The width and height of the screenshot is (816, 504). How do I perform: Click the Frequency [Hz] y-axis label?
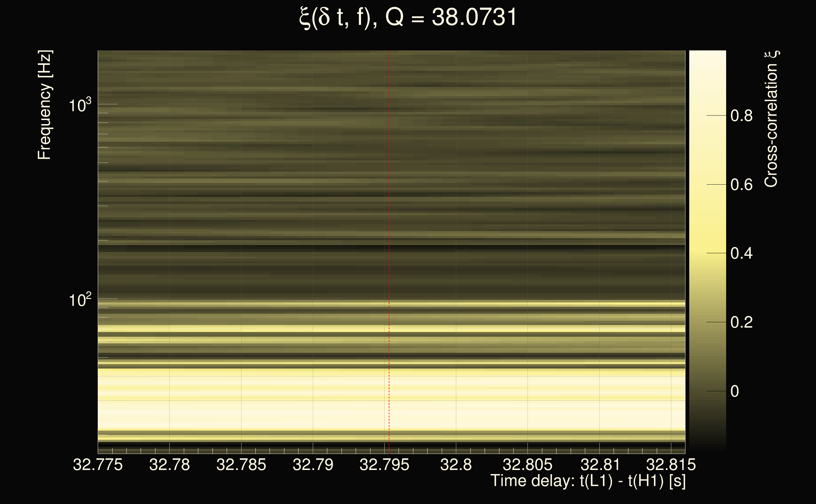click(45, 105)
